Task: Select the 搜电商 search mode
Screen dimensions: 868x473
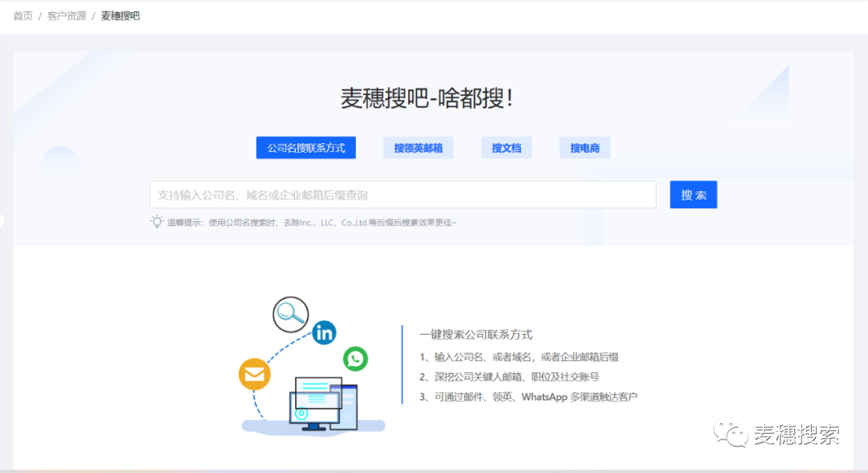Action: pyautogui.click(x=584, y=147)
